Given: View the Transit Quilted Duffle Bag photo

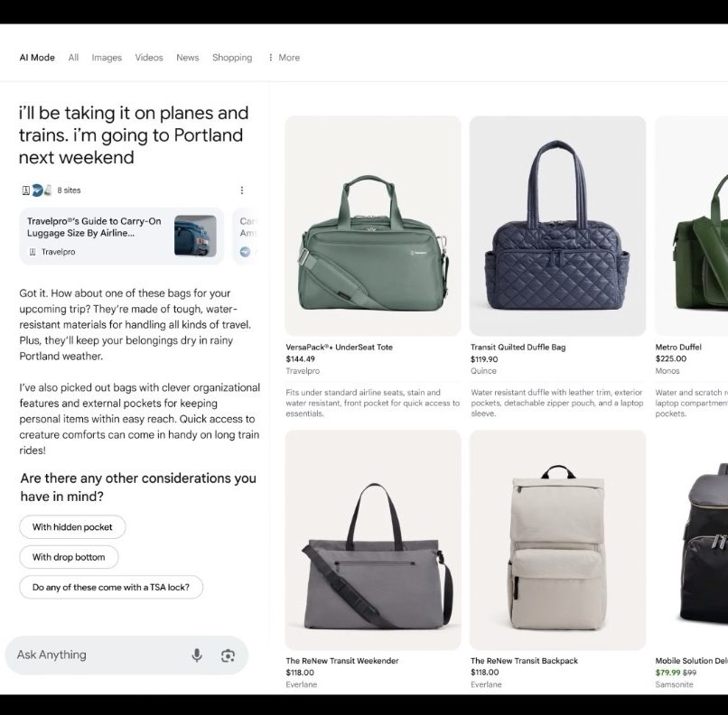Looking at the screenshot, I should pos(557,226).
